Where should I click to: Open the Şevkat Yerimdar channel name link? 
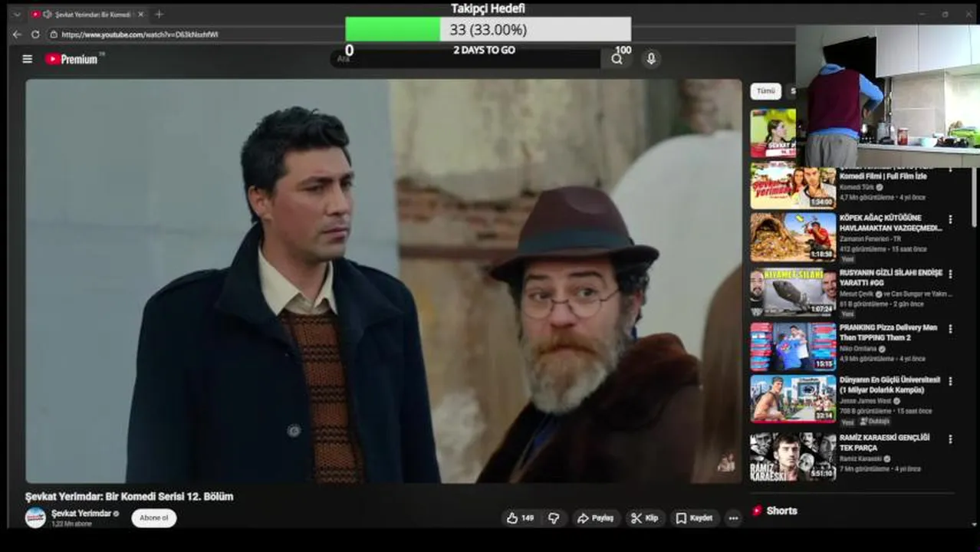[81, 514]
